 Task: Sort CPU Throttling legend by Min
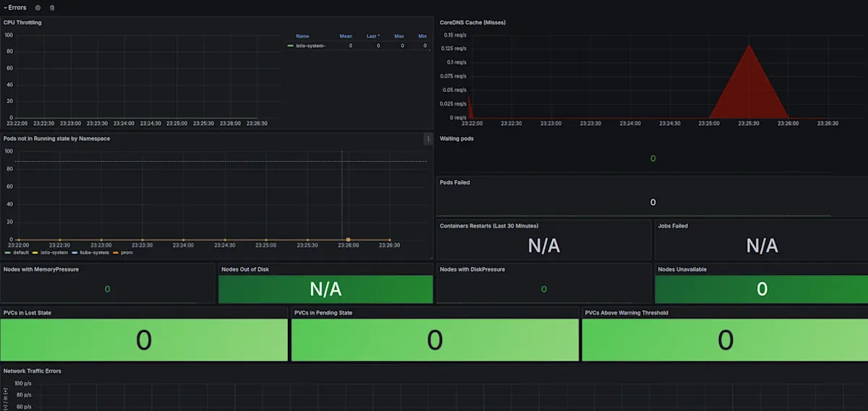(422, 35)
